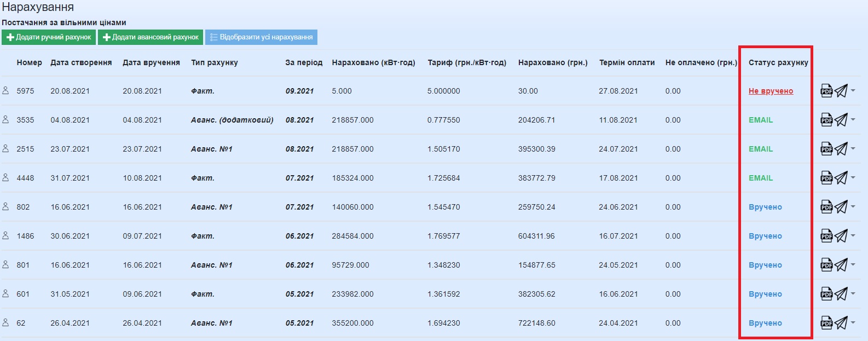
Task: Click send icon for invoice 4448
Action: point(841,178)
